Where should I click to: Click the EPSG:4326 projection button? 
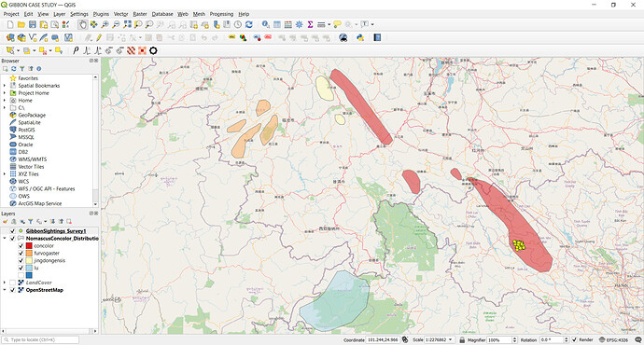point(613,339)
